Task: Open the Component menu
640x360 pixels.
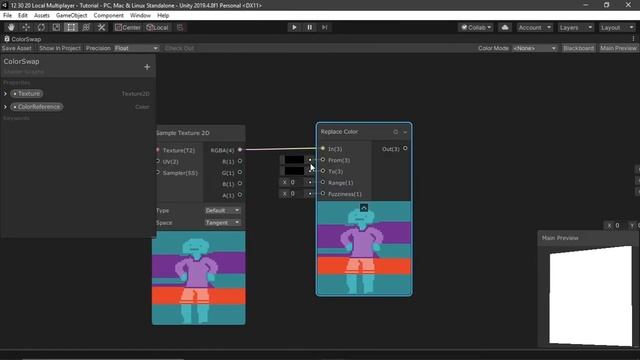Action: pyautogui.click(x=109, y=16)
